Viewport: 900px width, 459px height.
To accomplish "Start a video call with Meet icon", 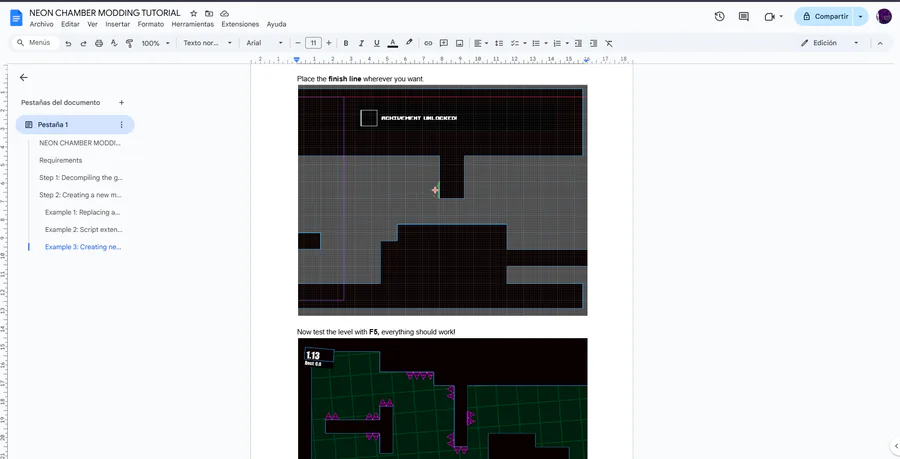I will pyautogui.click(x=770, y=17).
